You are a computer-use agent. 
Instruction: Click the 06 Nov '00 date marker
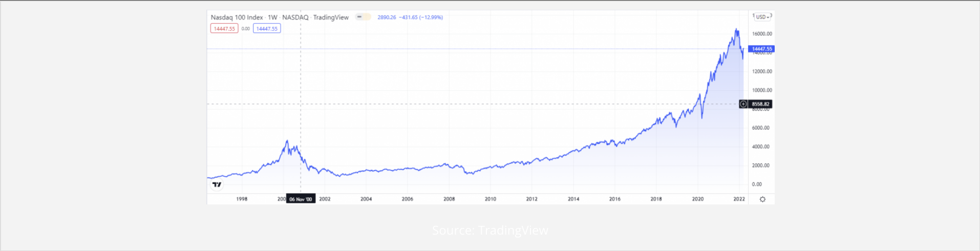click(301, 199)
